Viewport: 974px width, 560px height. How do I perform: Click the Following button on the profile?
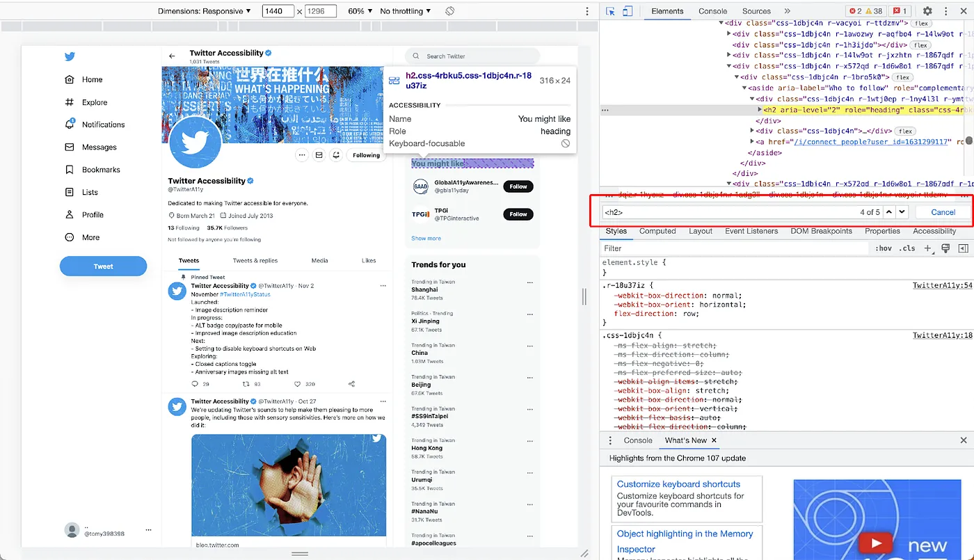[366, 155]
